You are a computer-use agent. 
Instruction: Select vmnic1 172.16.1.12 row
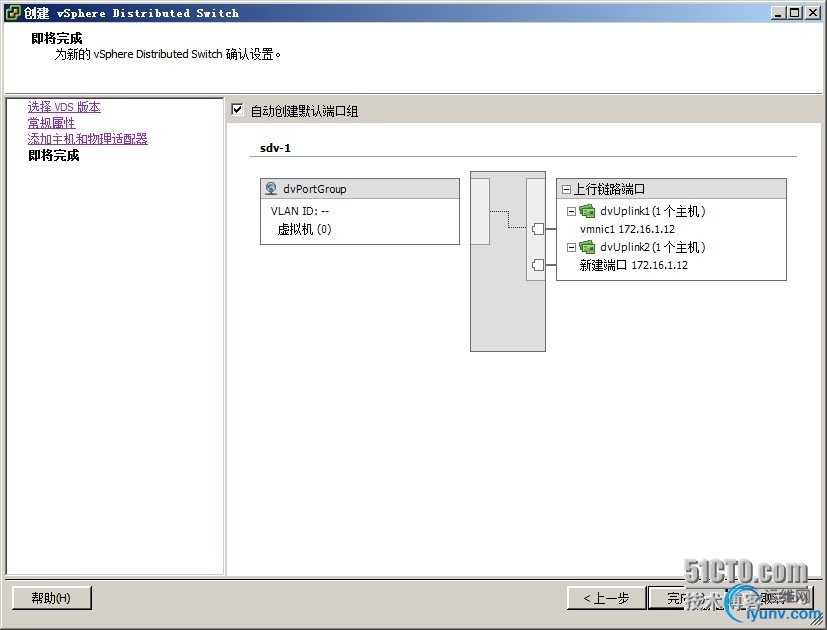point(627,229)
